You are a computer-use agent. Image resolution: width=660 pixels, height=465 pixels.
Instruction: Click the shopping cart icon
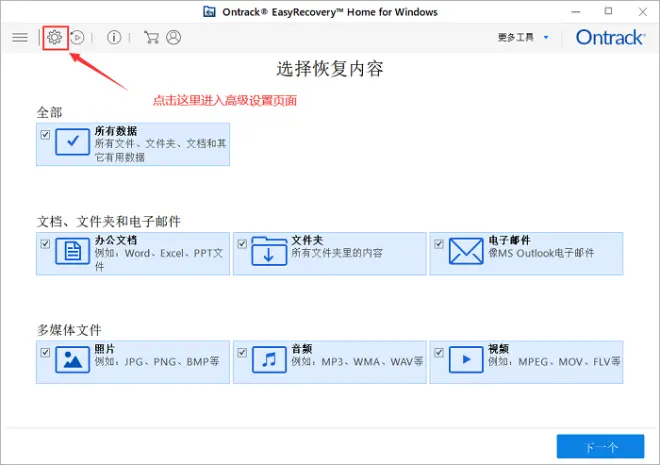point(151,37)
